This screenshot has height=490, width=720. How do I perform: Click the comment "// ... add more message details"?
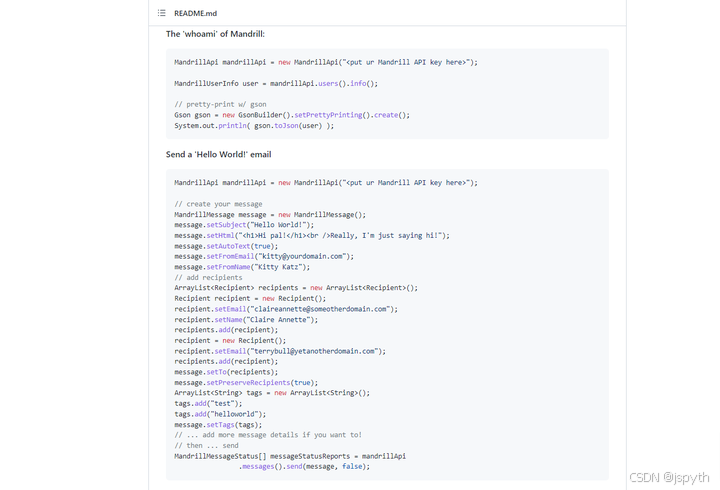[268, 435]
